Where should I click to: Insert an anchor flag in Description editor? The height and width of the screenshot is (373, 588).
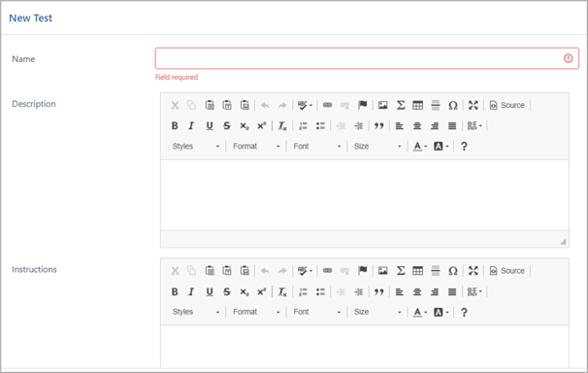click(362, 105)
